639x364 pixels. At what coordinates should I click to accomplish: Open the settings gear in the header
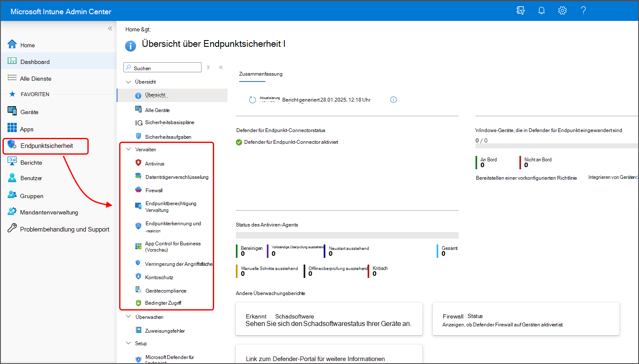[562, 10]
